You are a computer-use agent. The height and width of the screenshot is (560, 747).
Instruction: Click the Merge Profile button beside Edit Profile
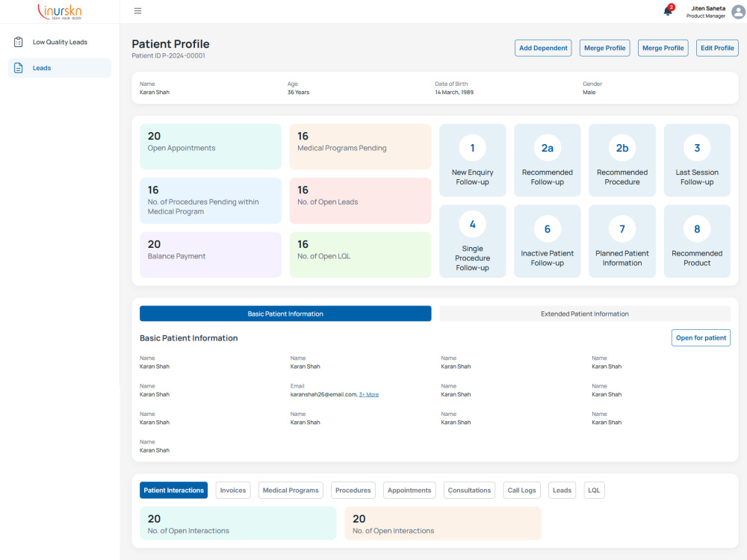coord(663,48)
